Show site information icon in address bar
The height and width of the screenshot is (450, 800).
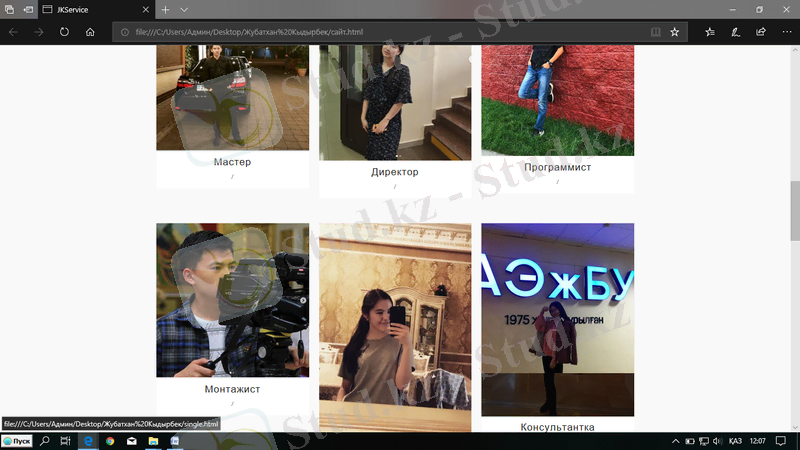(x=124, y=32)
